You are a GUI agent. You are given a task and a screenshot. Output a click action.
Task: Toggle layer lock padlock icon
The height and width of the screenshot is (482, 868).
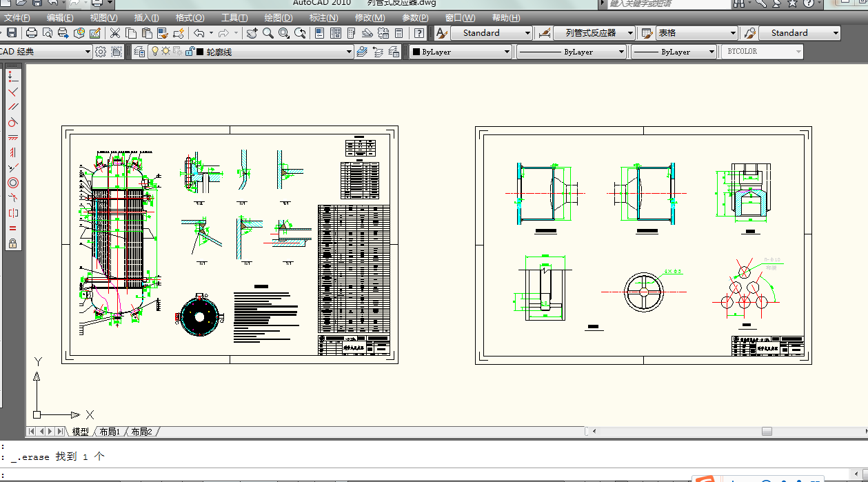point(190,52)
